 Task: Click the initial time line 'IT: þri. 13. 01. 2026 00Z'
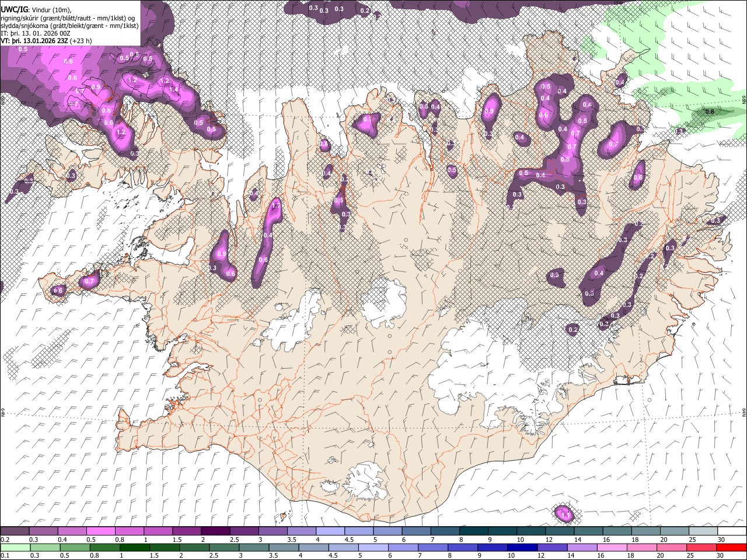[36, 33]
